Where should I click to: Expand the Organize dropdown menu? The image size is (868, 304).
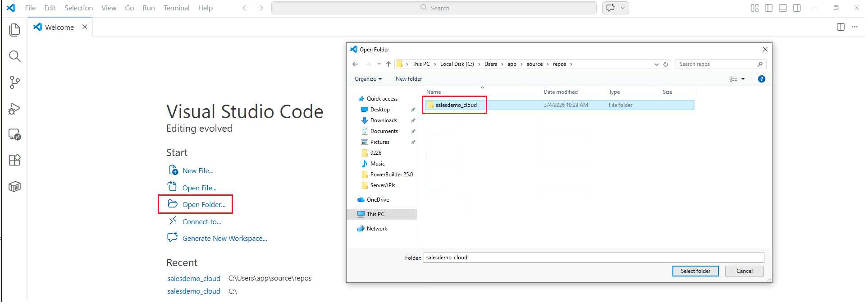pos(368,79)
